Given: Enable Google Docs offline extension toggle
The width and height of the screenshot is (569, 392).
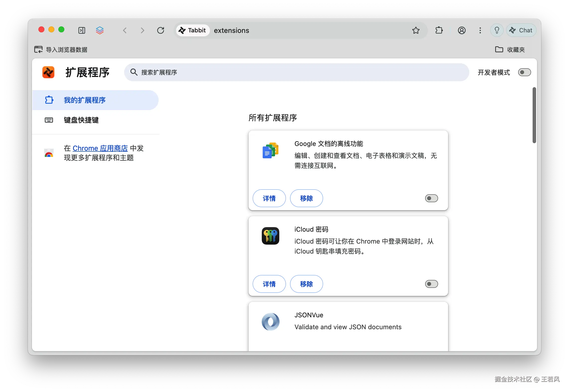Looking at the screenshot, I should click(431, 198).
